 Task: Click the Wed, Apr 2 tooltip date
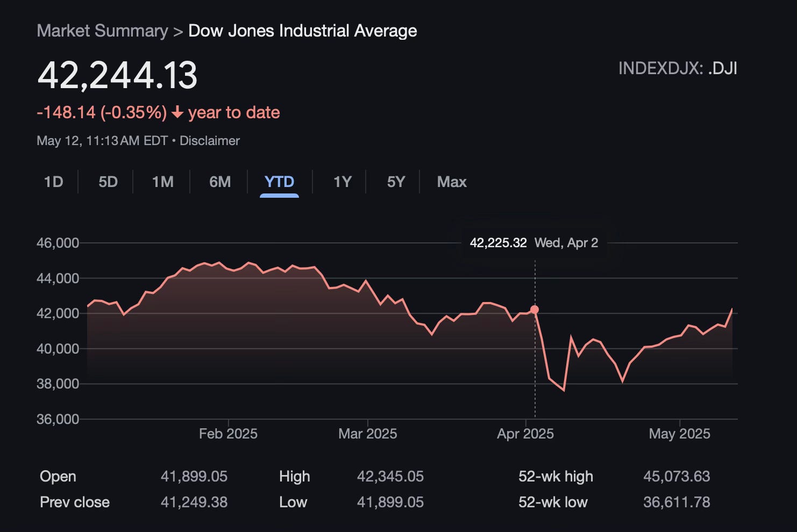[566, 243]
